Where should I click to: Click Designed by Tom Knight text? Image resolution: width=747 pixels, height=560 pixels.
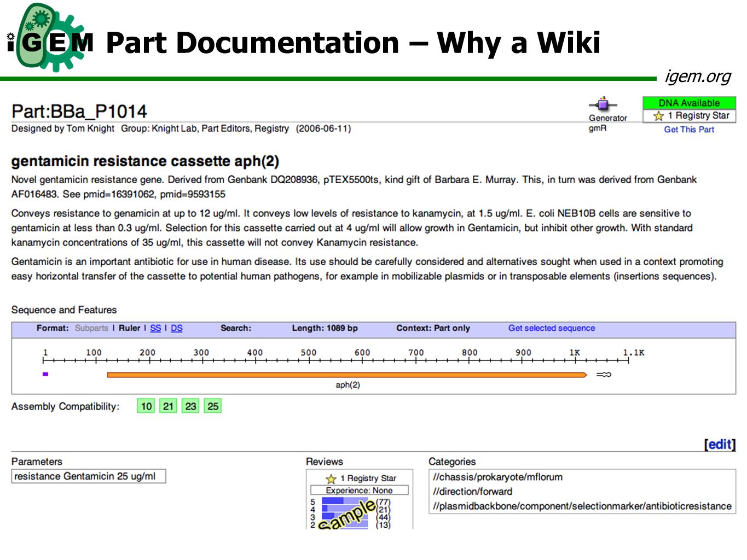[63, 129]
